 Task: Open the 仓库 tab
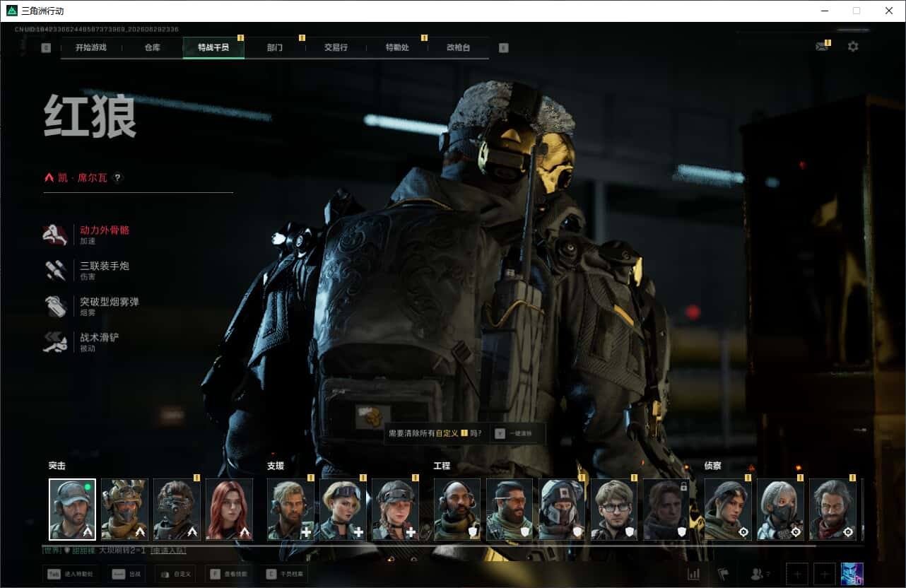(x=152, y=48)
